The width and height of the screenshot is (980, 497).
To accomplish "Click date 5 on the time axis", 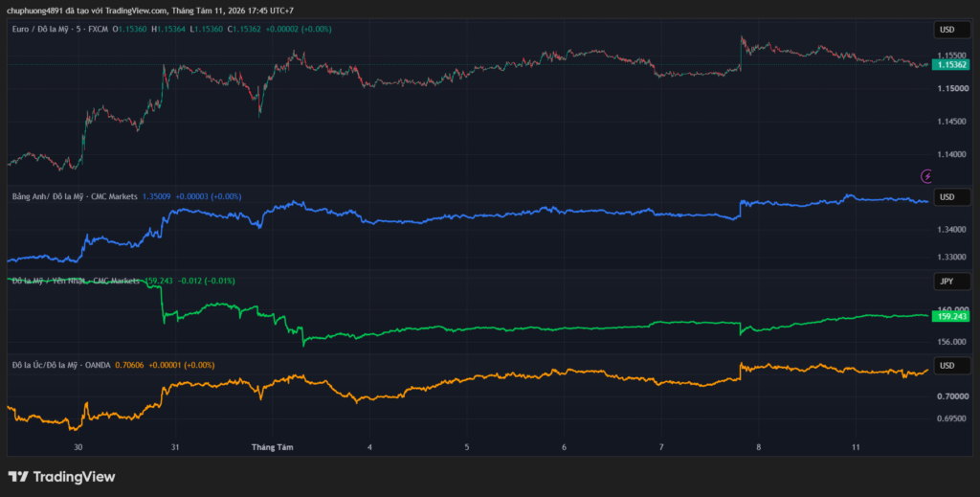I will (467, 447).
